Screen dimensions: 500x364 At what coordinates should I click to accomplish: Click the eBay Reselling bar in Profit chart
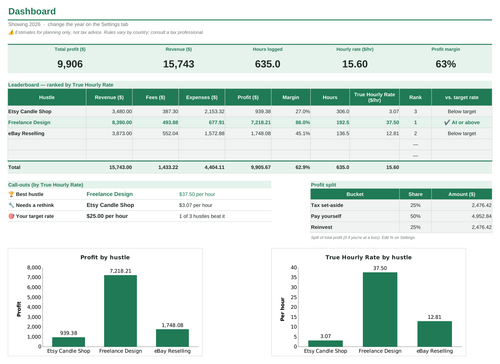click(x=172, y=338)
